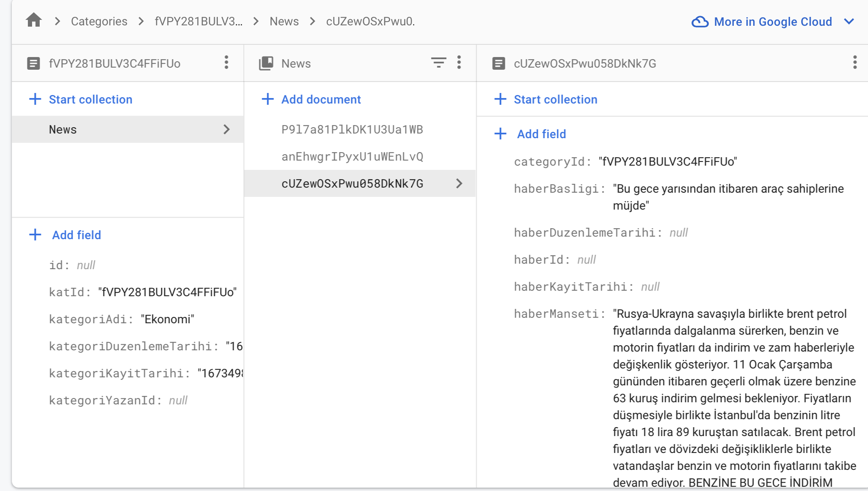The image size is (868, 491).
Task: Select the kategoriAdi field value Ekonomi
Action: pyautogui.click(x=167, y=319)
